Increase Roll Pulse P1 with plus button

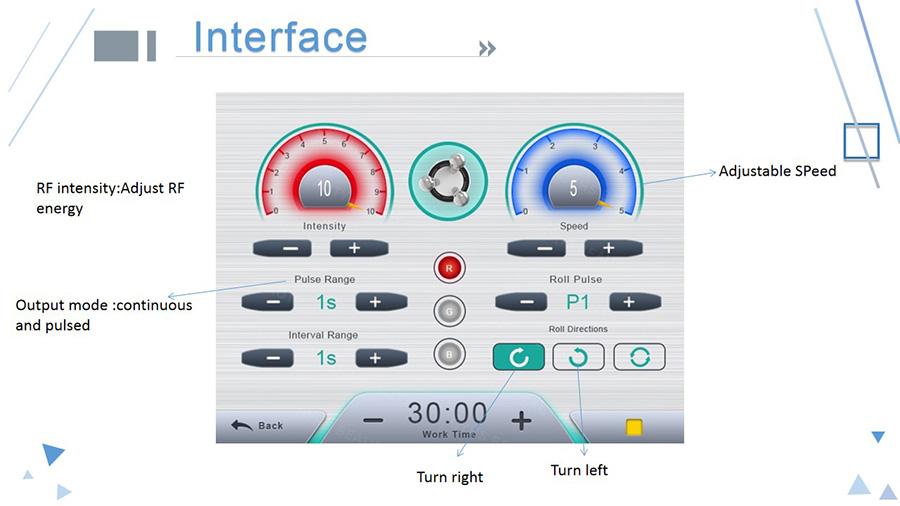[x=635, y=302]
